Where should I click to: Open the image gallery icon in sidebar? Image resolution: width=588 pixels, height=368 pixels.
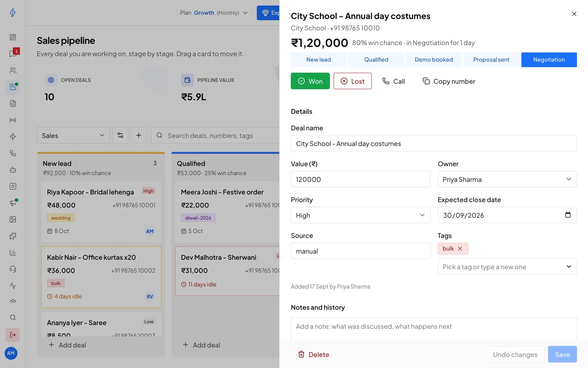(x=13, y=219)
